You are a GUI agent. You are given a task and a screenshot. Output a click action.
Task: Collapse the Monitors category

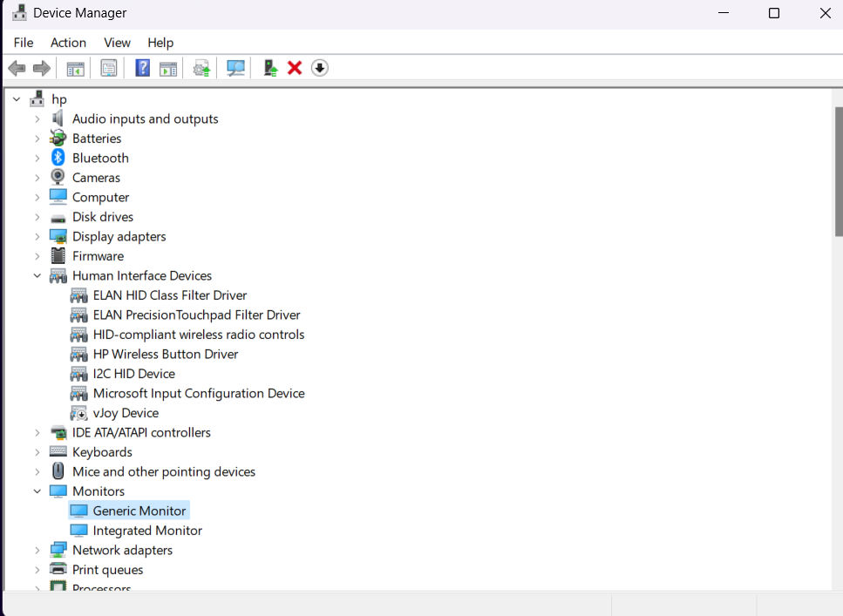pyautogui.click(x=37, y=491)
